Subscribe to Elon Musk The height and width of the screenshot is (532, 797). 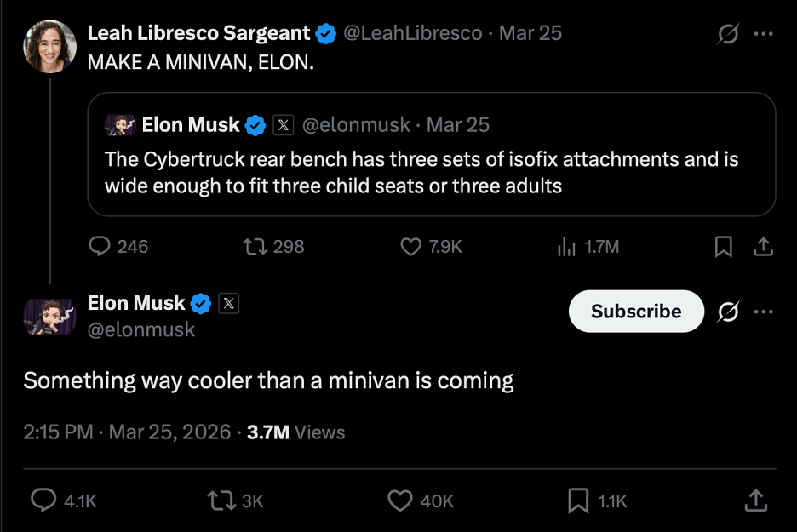[x=636, y=312]
